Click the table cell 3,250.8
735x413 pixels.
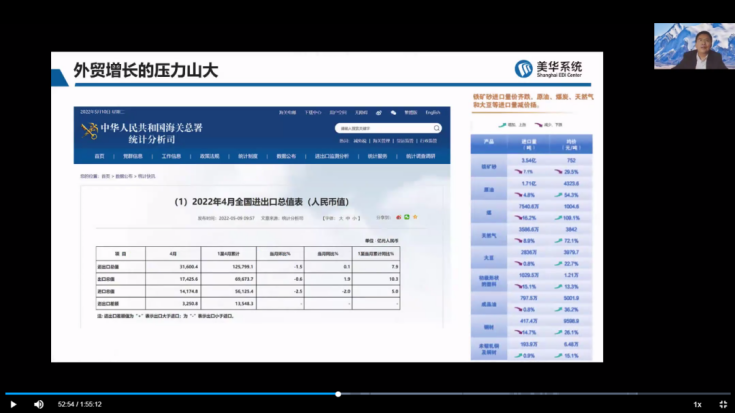click(190, 303)
